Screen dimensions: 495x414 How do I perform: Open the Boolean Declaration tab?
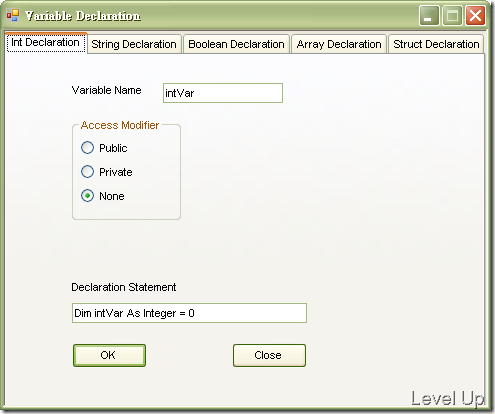236,44
